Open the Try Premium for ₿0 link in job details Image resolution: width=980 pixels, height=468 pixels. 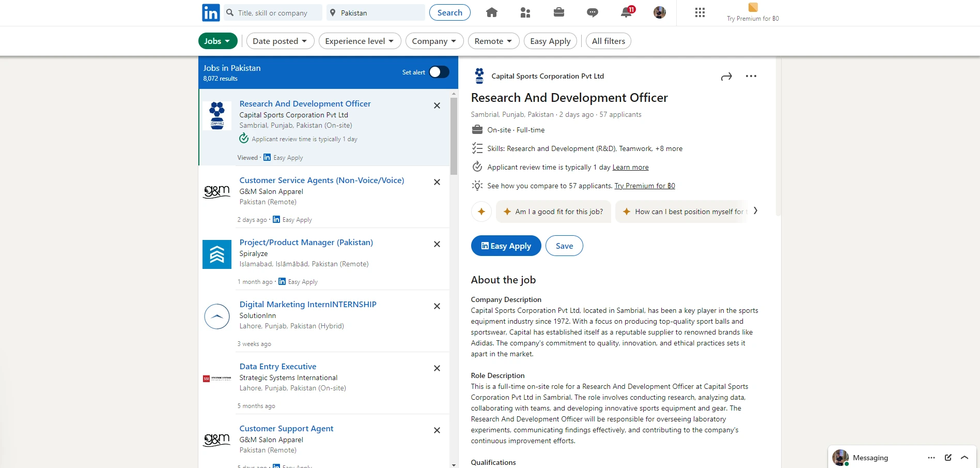coord(645,186)
